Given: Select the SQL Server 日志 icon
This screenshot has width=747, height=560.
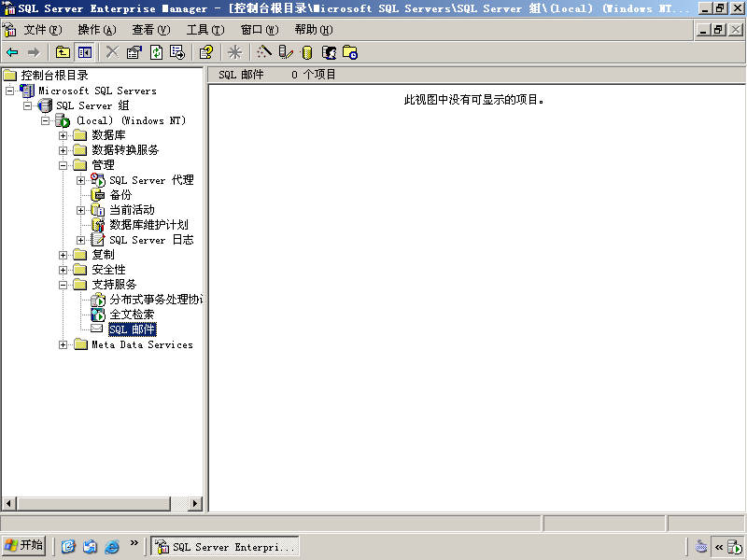Looking at the screenshot, I should click(x=98, y=240).
